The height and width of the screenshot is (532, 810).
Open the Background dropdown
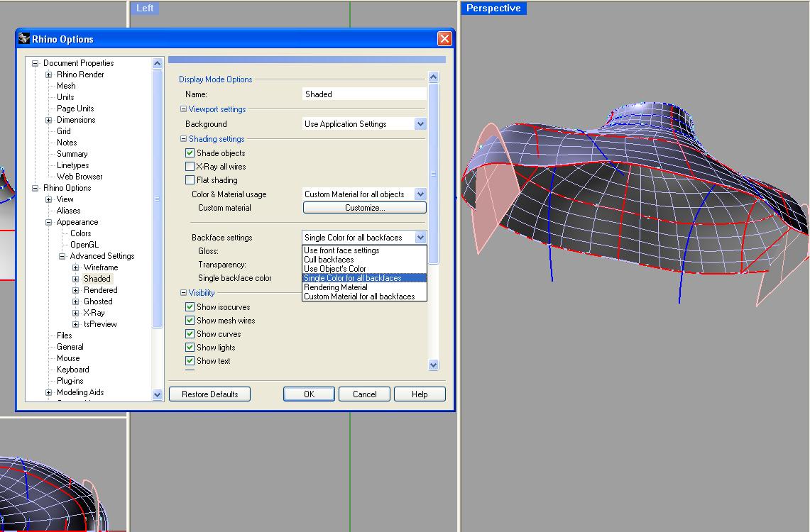[420, 124]
